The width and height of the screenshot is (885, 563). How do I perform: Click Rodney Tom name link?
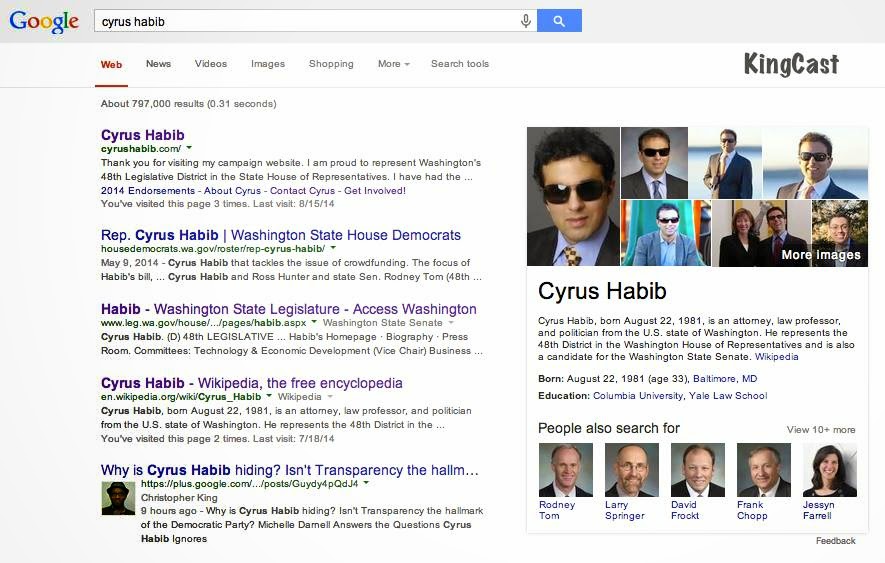(x=557, y=510)
